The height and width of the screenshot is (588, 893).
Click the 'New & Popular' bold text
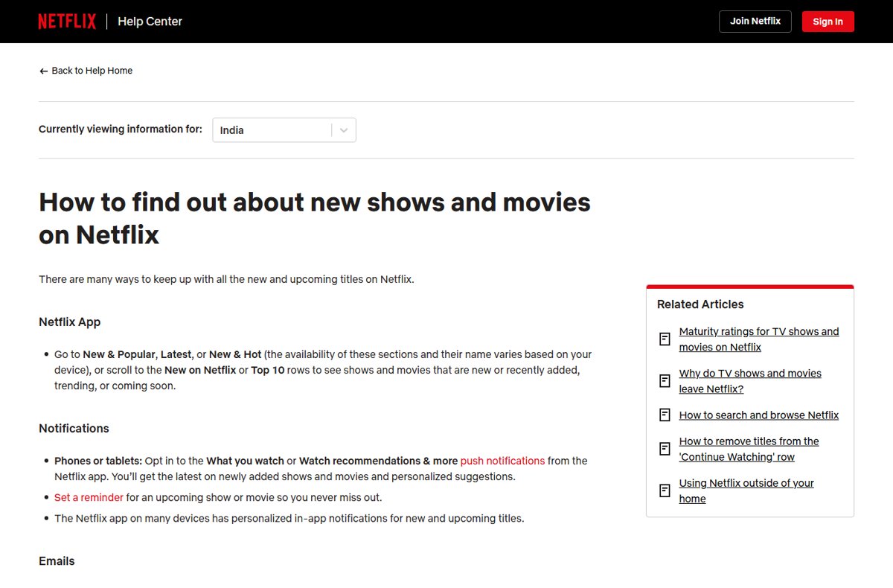tap(119, 354)
